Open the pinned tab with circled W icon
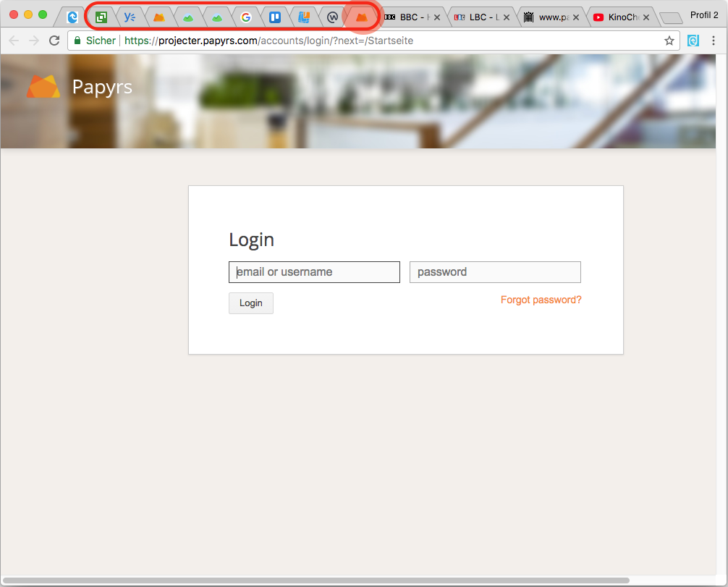728x587 pixels. coord(333,17)
